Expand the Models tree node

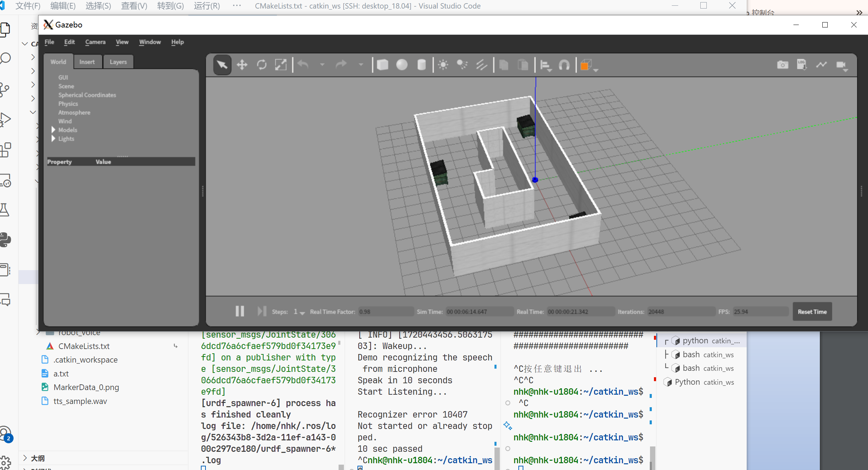pyautogui.click(x=54, y=130)
